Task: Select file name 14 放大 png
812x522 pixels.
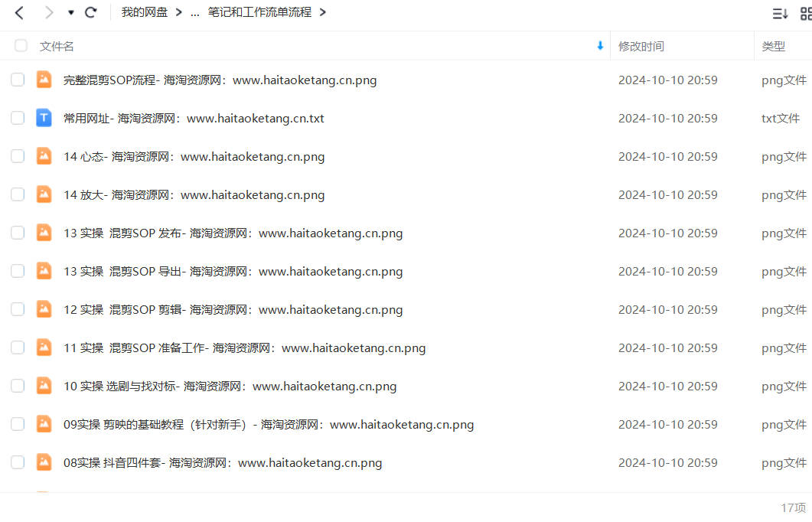Action: [194, 195]
